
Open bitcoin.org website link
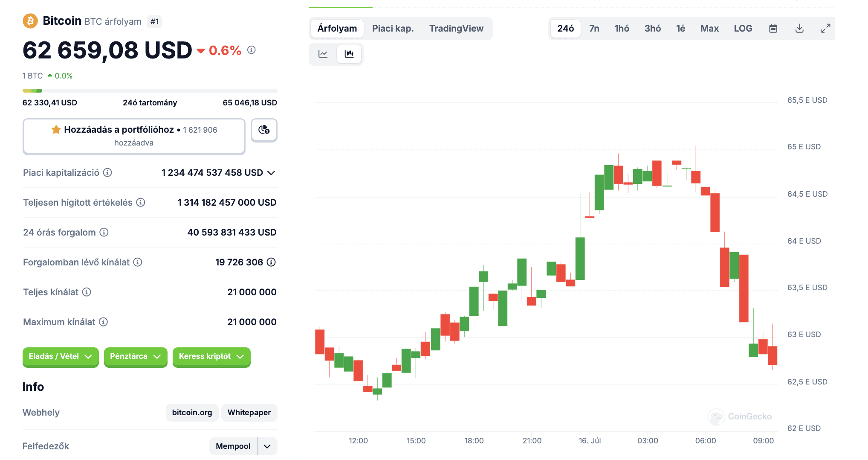pyautogui.click(x=192, y=413)
